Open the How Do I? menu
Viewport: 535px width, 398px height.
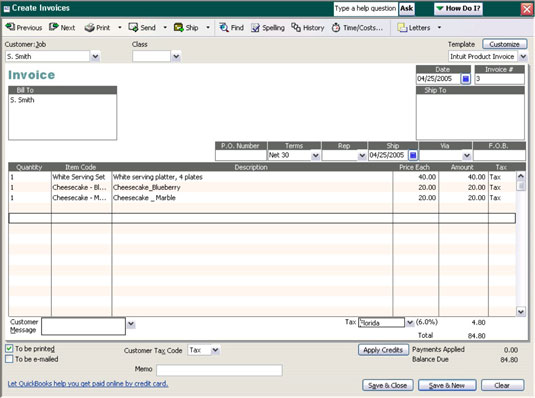click(x=458, y=8)
